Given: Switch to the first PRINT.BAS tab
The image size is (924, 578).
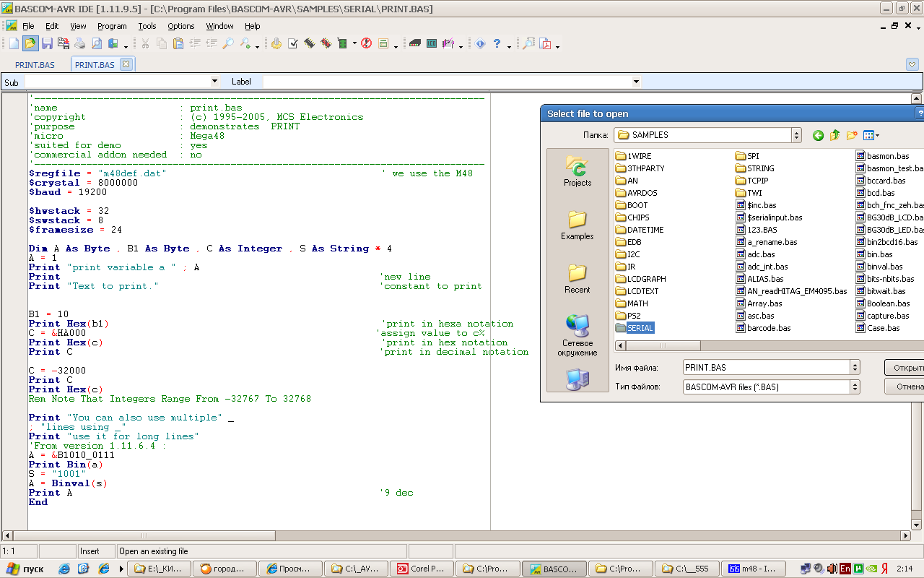Looking at the screenshot, I should 35,65.
